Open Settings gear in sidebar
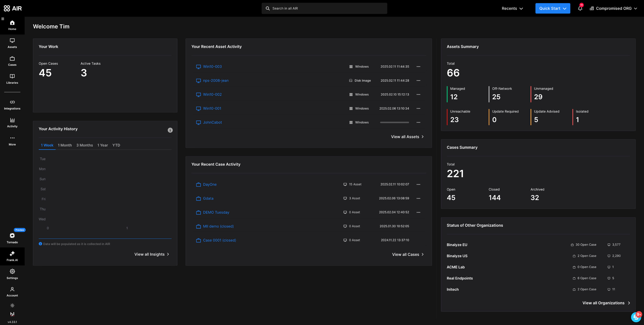Viewport: 644px width, 325px height. point(12,274)
